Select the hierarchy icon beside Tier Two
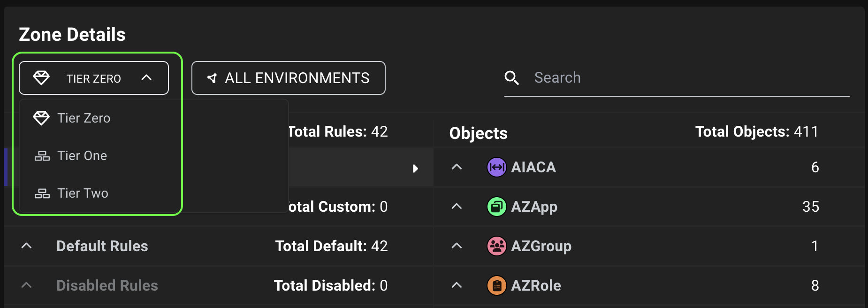This screenshot has width=868, height=308. (42, 193)
